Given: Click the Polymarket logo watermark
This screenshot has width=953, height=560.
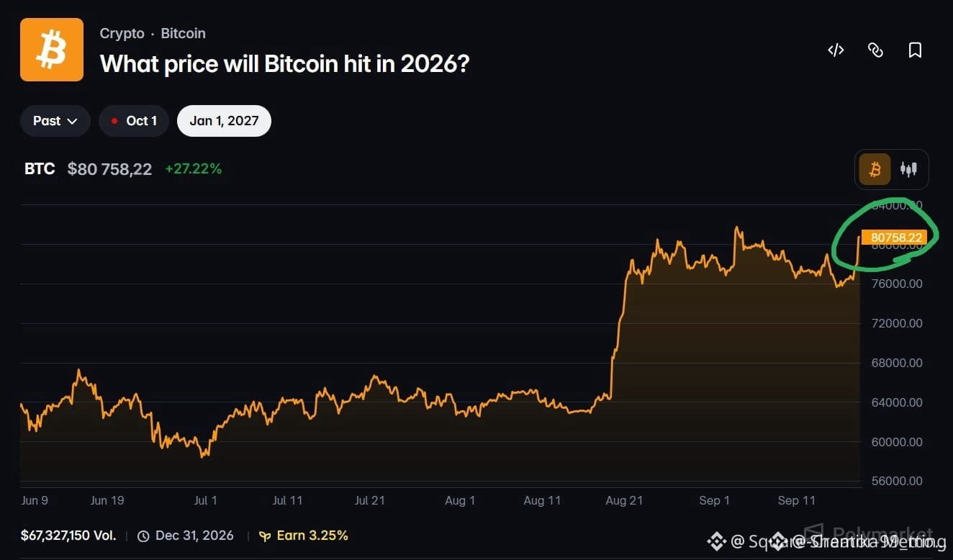Looking at the screenshot, I should [867, 533].
